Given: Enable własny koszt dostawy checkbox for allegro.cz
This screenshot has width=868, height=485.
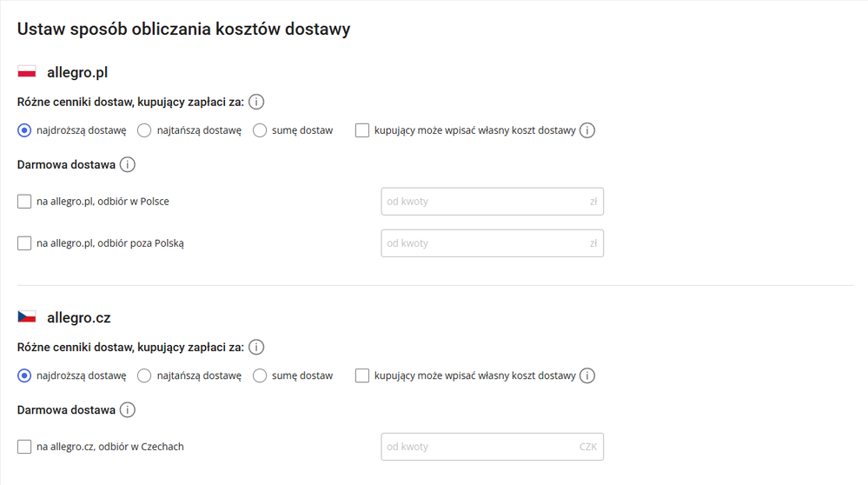Looking at the screenshot, I should [x=362, y=375].
